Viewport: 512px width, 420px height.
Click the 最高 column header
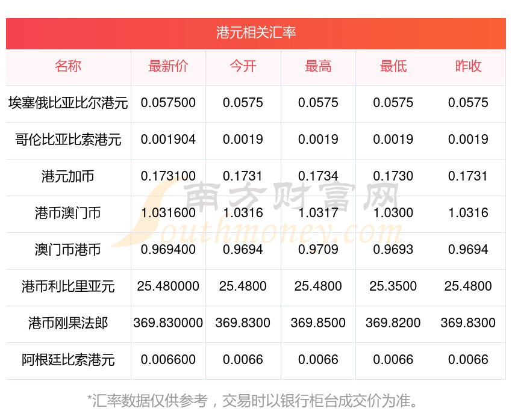(x=319, y=66)
